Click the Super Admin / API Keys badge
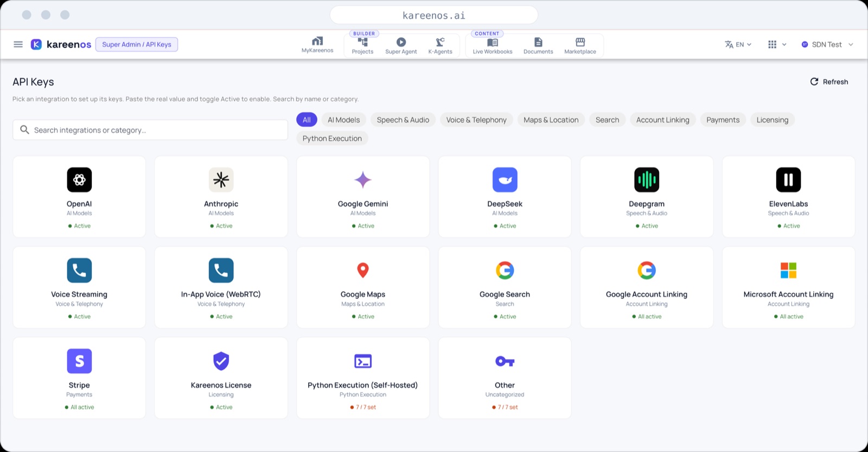The height and width of the screenshot is (452, 868). pos(137,44)
